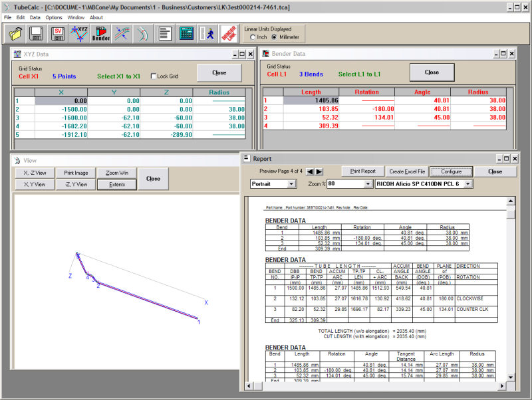Image resolution: width=532 pixels, height=400 pixels.
Task: Click the floppy disk save icon
Action: [x=37, y=33]
